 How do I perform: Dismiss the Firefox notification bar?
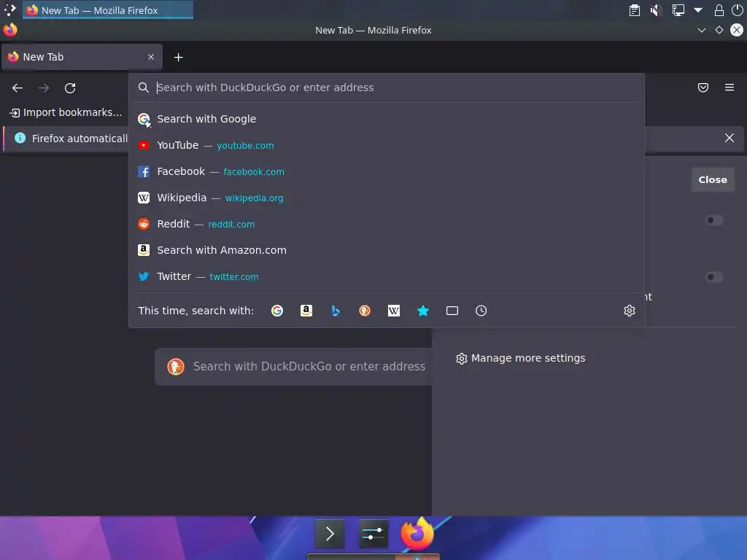729,138
